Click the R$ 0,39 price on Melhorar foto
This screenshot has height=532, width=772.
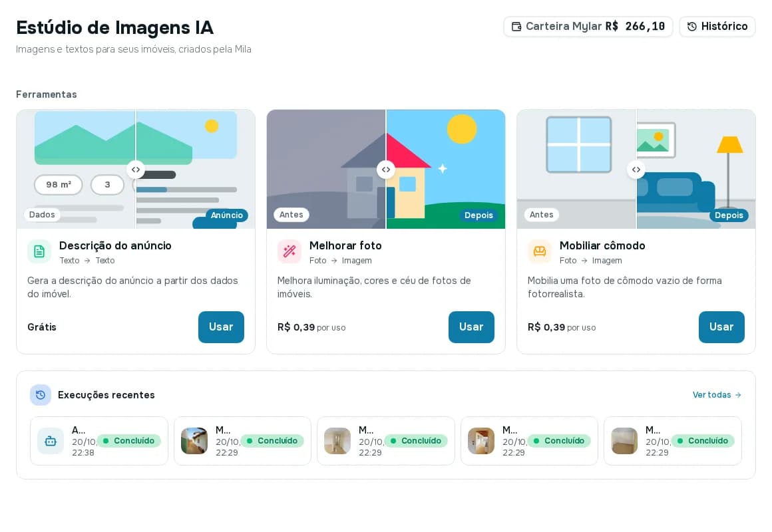click(x=296, y=327)
